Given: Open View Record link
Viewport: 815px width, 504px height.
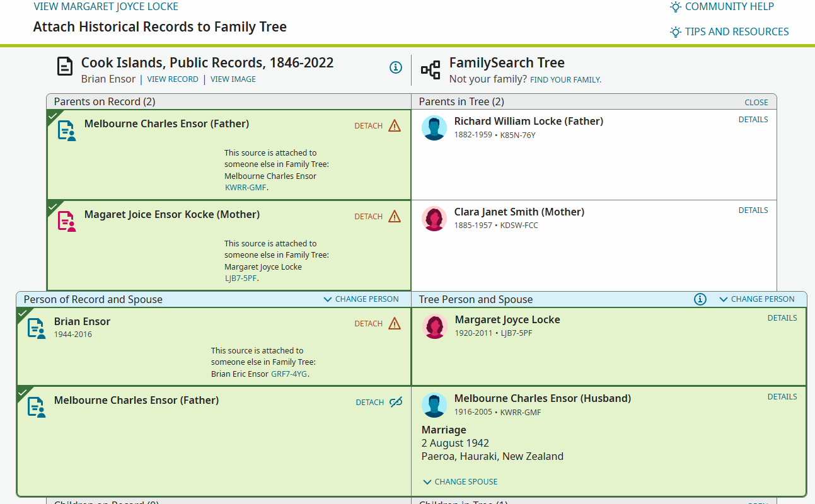Looking at the screenshot, I should (173, 79).
